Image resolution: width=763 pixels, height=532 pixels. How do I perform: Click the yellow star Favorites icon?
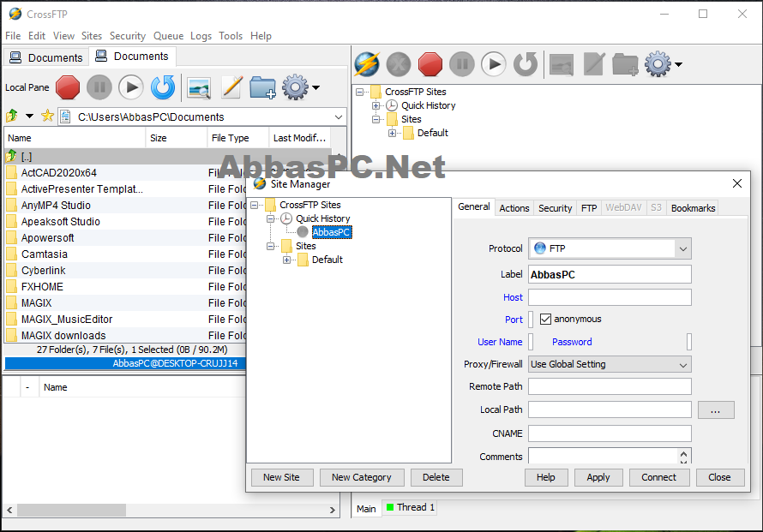coord(47,116)
